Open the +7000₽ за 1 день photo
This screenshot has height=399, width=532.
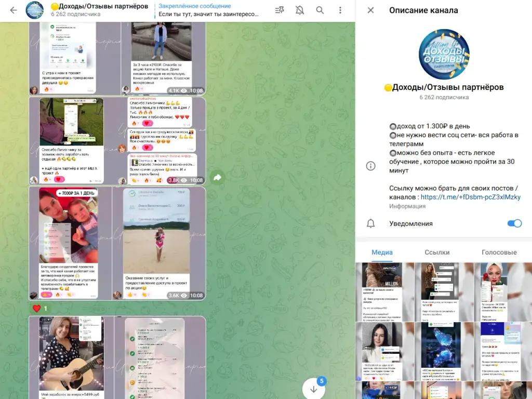(71, 243)
